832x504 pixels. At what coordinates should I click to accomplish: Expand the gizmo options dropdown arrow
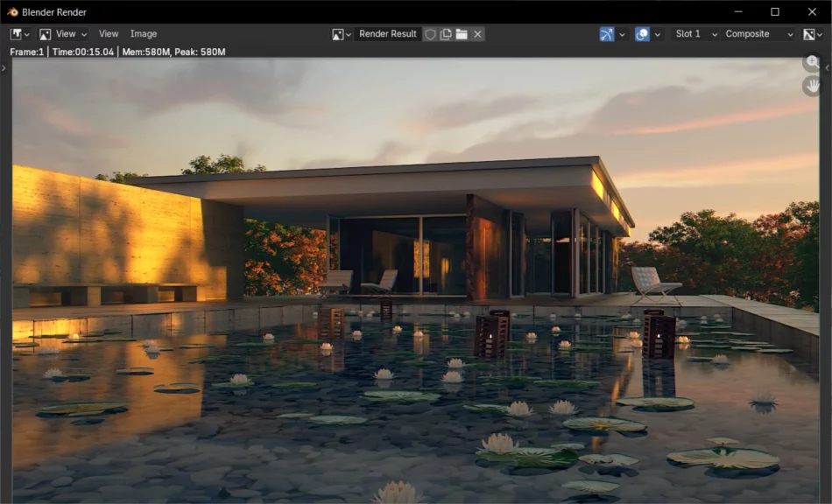coord(623,34)
